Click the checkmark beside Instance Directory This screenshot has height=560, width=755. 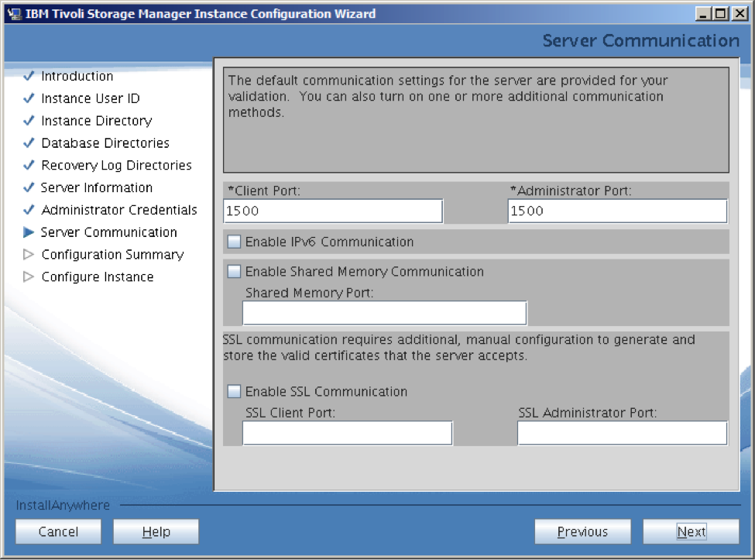29,120
